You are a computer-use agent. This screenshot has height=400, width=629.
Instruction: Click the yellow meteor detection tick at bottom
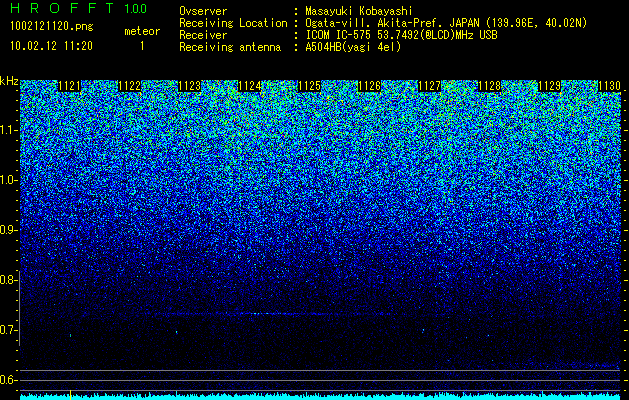(x=71, y=393)
